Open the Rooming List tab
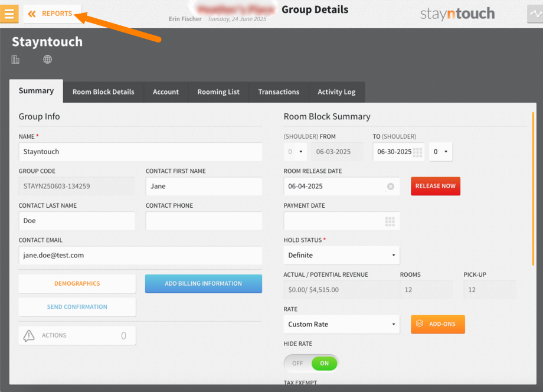This screenshot has width=543, height=392. pyautogui.click(x=218, y=92)
